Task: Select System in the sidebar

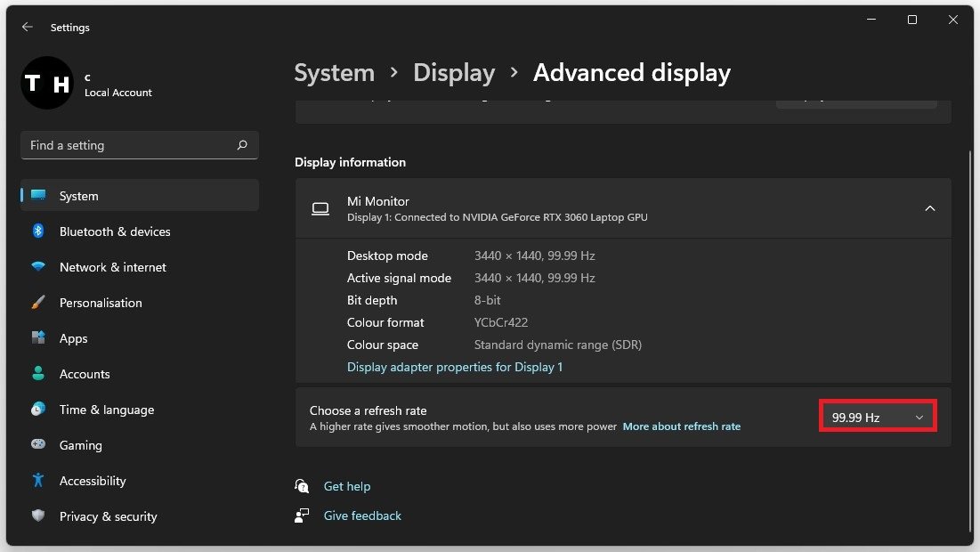Action: coord(78,196)
